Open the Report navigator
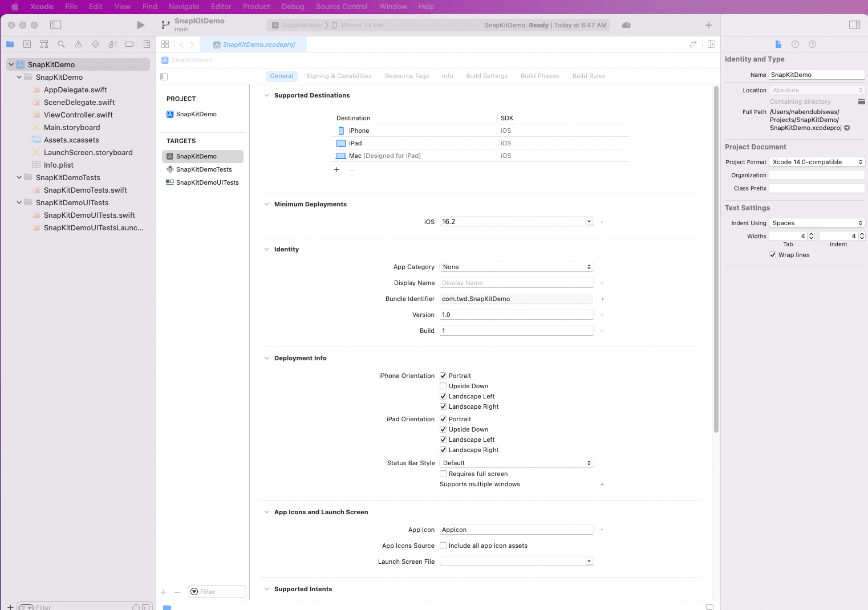Image resolution: width=868 pixels, height=610 pixels. click(147, 44)
